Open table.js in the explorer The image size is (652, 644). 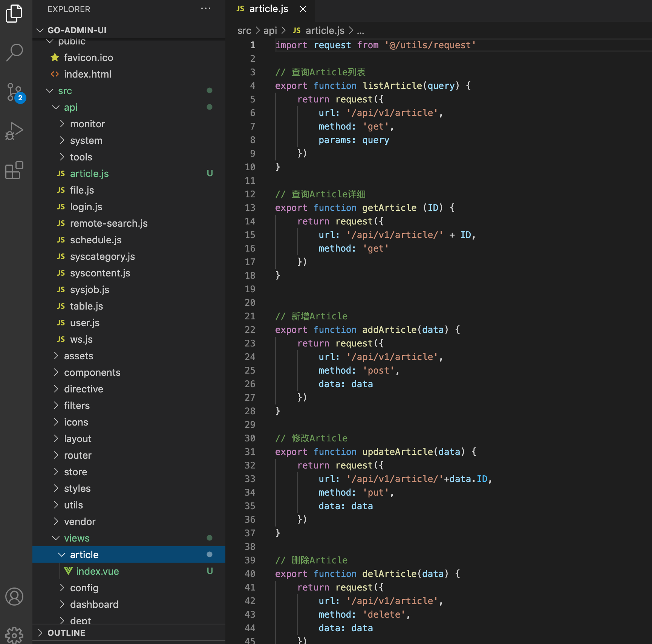point(129,306)
